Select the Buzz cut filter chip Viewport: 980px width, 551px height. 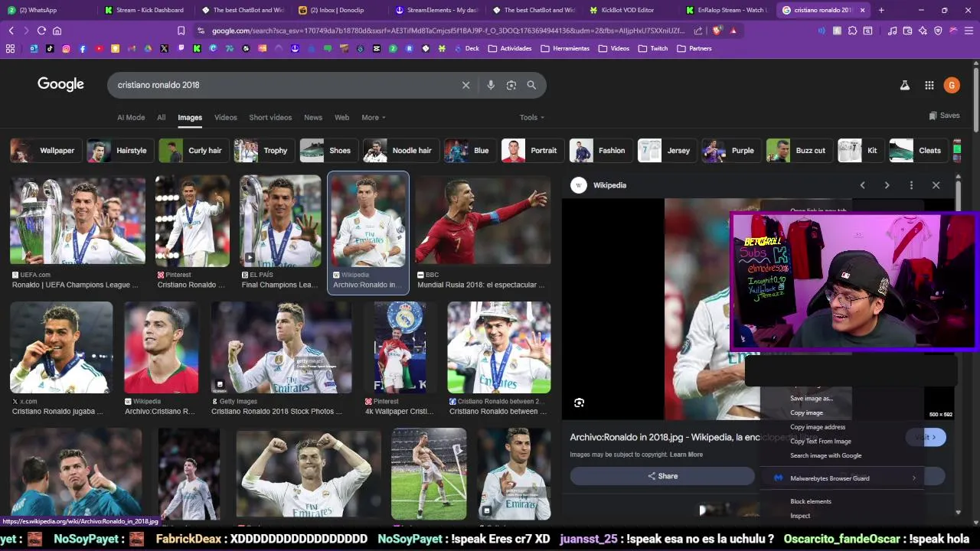[798, 151]
